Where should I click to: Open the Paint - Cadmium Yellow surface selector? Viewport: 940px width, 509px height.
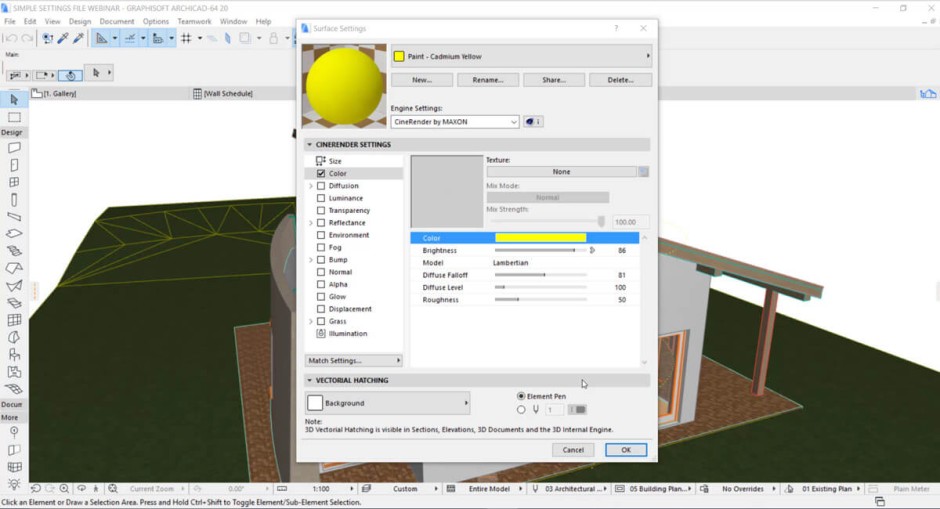(x=521, y=56)
